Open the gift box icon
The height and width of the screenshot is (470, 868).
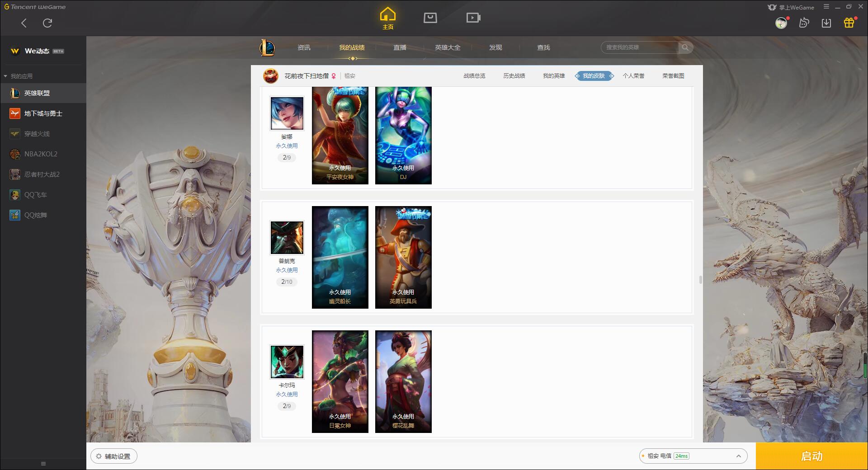[849, 23]
